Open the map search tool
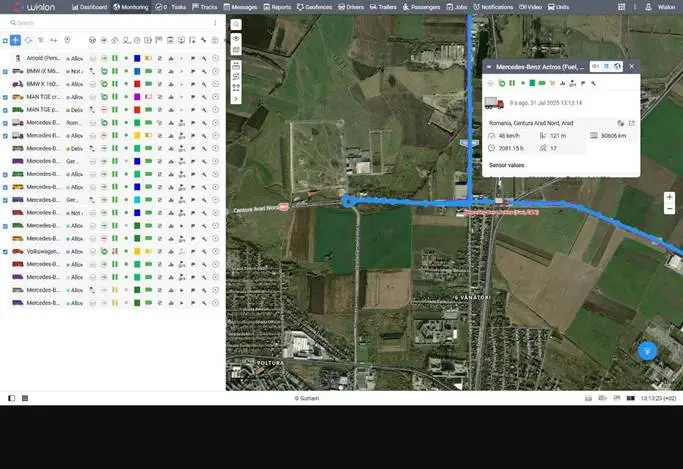 point(236,24)
